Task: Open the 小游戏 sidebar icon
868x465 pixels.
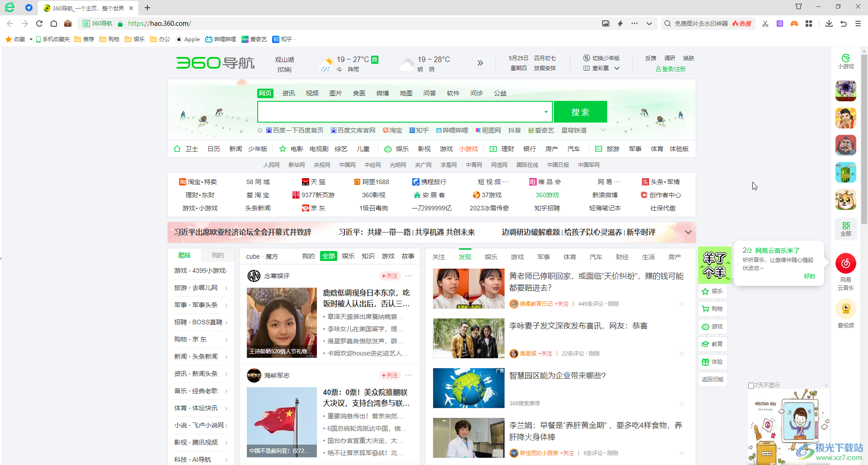Action: (x=846, y=61)
